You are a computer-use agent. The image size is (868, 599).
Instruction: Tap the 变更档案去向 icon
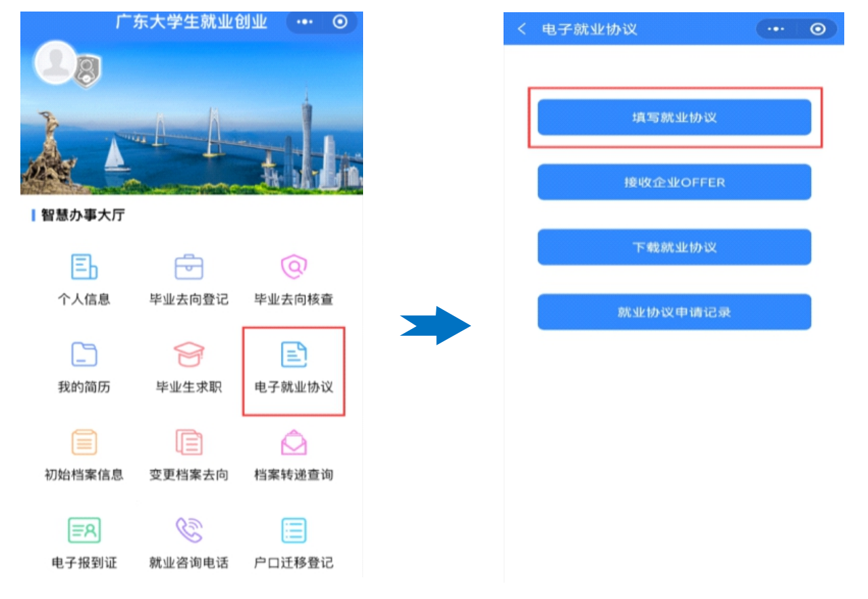pos(189,443)
